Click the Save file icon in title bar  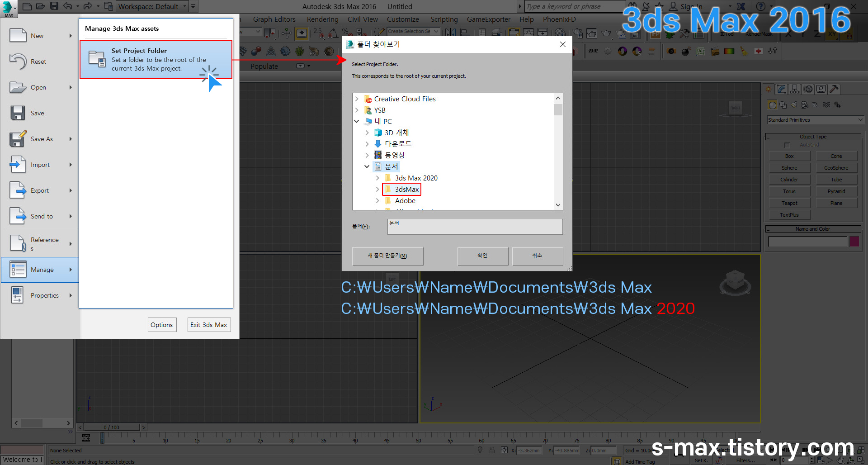click(54, 6)
